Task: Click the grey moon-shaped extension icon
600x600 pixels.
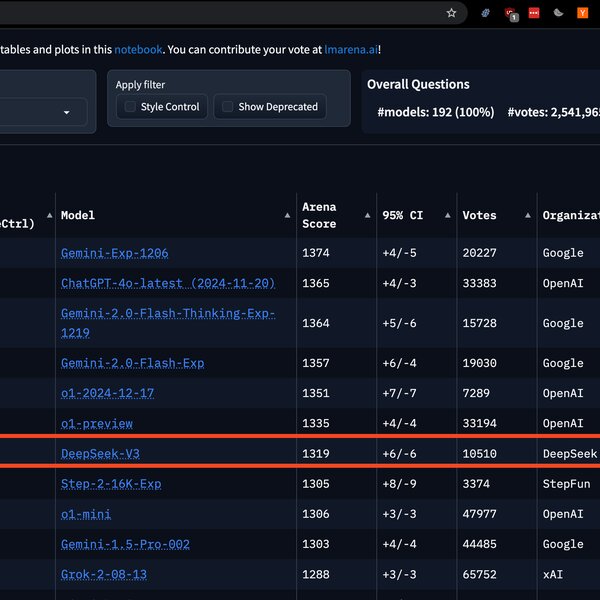Action: click(x=558, y=13)
